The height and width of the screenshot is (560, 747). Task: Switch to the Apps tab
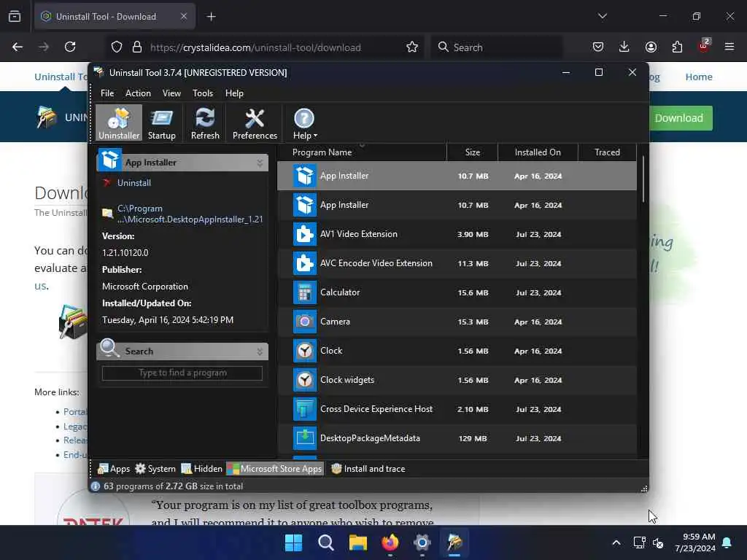pyautogui.click(x=114, y=469)
